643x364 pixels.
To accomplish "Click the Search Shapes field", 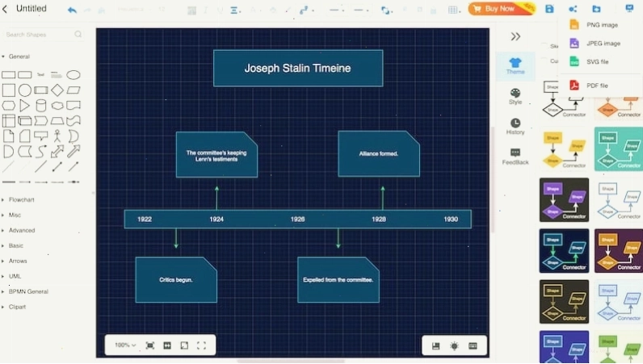I will click(43, 35).
